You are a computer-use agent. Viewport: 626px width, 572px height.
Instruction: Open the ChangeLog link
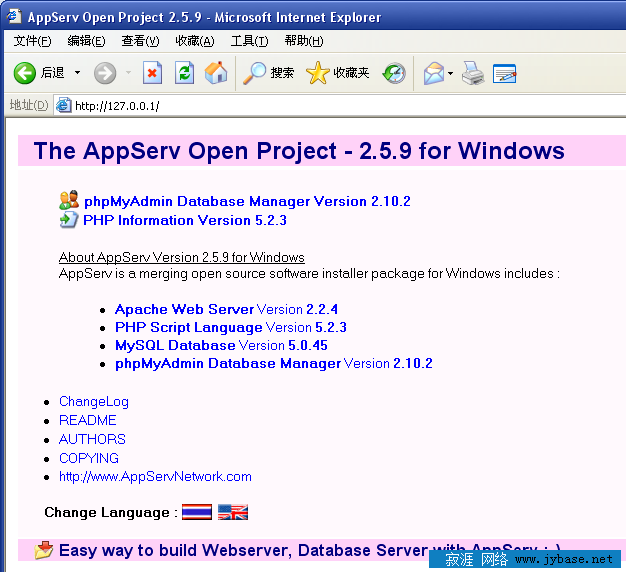94,402
